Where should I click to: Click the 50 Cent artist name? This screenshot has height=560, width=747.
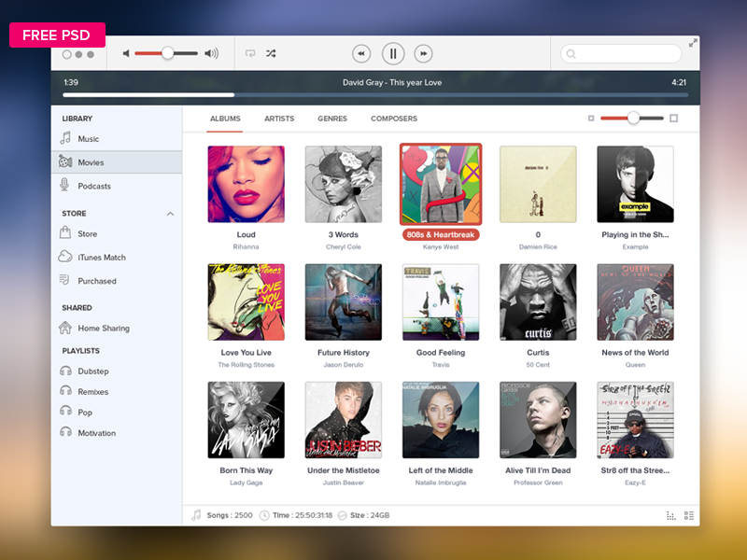point(538,365)
